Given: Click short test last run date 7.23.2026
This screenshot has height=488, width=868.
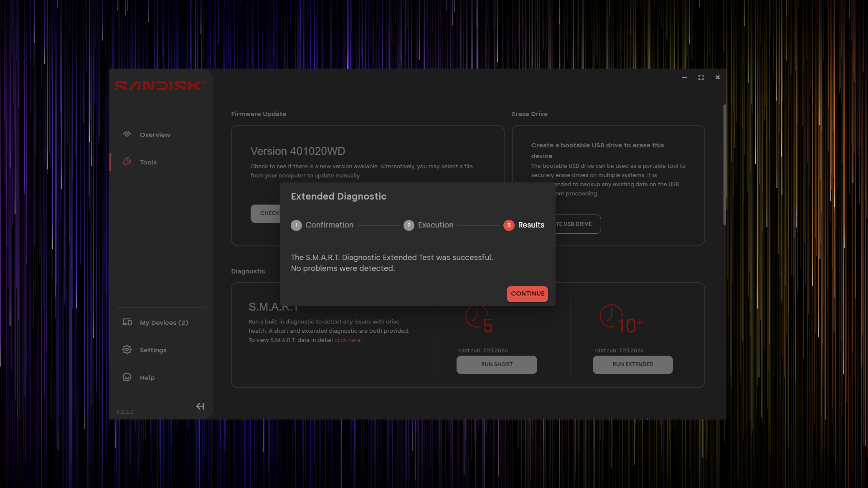Looking at the screenshot, I should pos(495,351).
